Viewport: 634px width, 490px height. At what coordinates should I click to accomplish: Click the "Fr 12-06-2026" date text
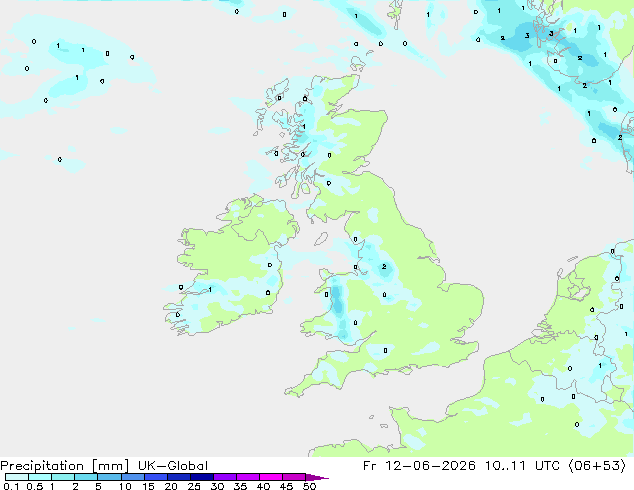[x=419, y=466]
